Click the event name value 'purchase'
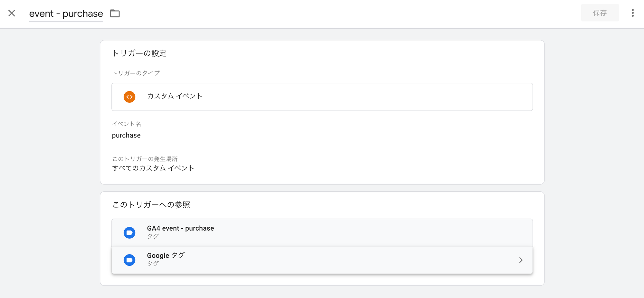 click(x=126, y=135)
